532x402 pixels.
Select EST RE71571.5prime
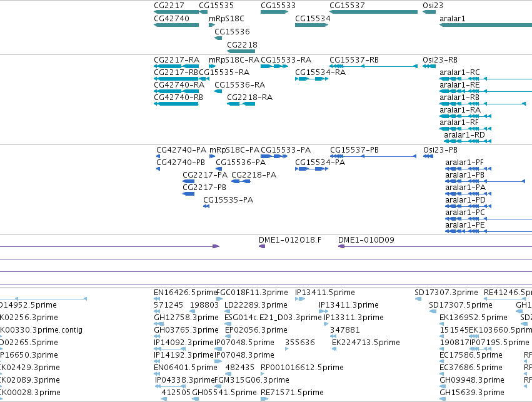(292, 393)
